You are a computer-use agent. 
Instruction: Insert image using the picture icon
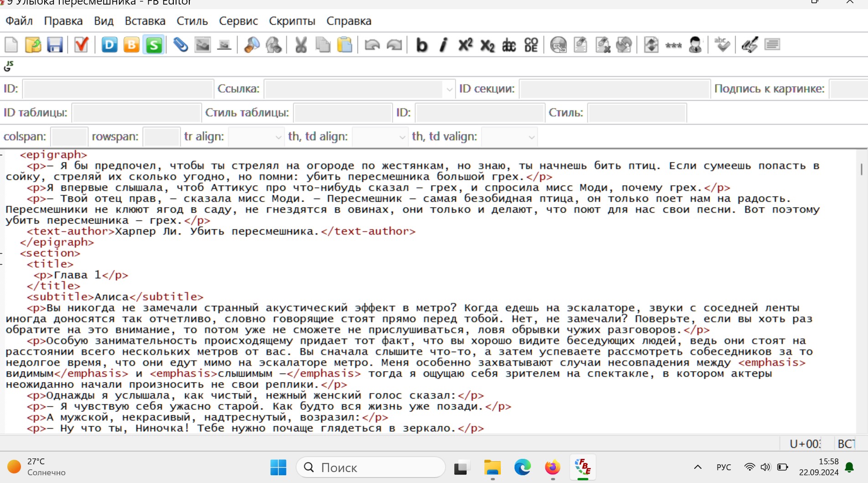coord(203,45)
